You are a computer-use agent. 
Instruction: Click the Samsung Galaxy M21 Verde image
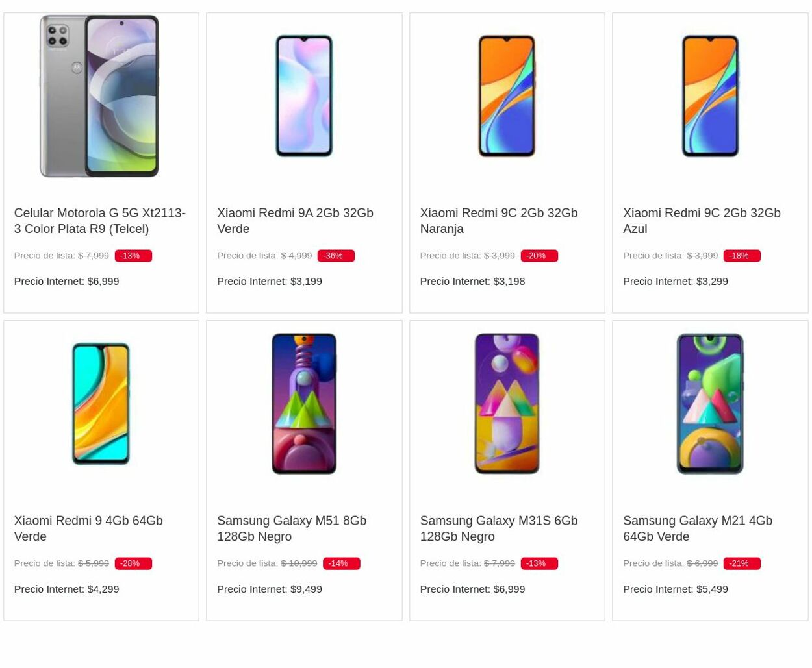click(710, 404)
